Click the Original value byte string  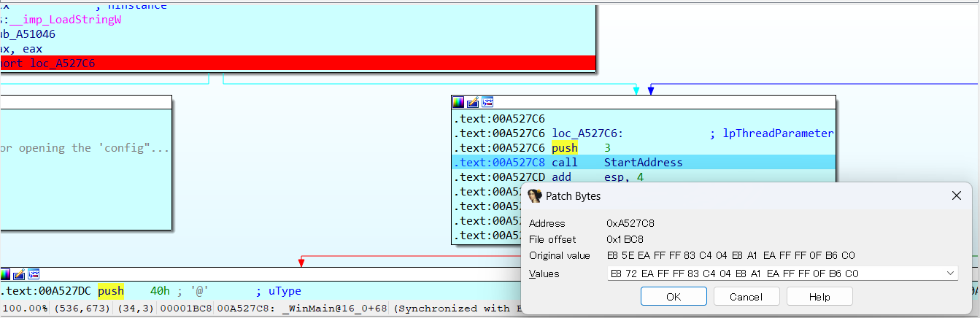click(730, 255)
